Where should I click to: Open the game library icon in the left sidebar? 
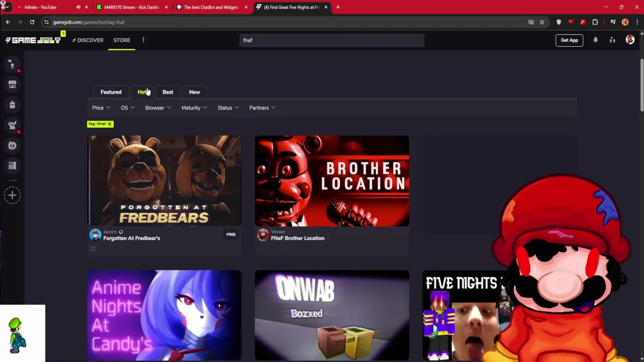pyautogui.click(x=12, y=145)
